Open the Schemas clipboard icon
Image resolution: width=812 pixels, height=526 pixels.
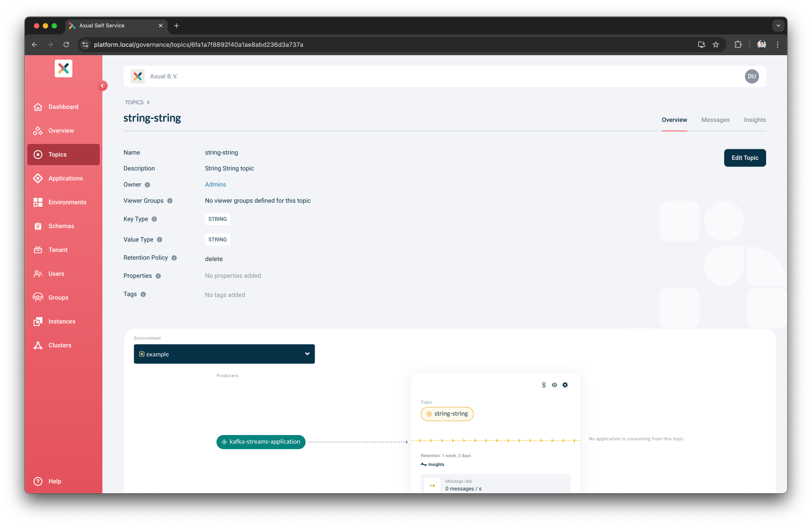point(38,226)
